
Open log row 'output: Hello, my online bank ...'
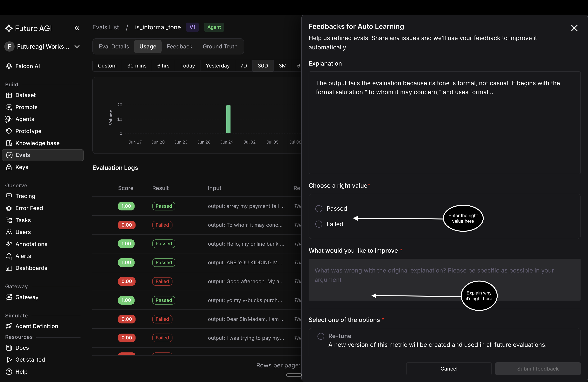point(197,244)
